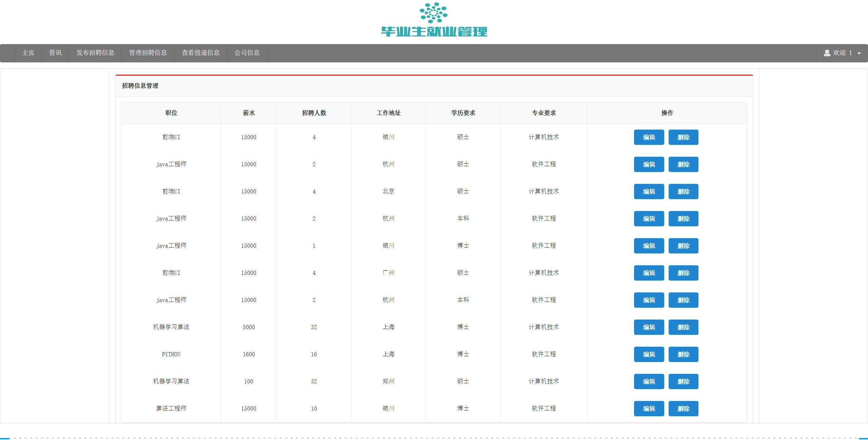Click 删除 for the 前端UI 北京 row

pyautogui.click(x=684, y=192)
